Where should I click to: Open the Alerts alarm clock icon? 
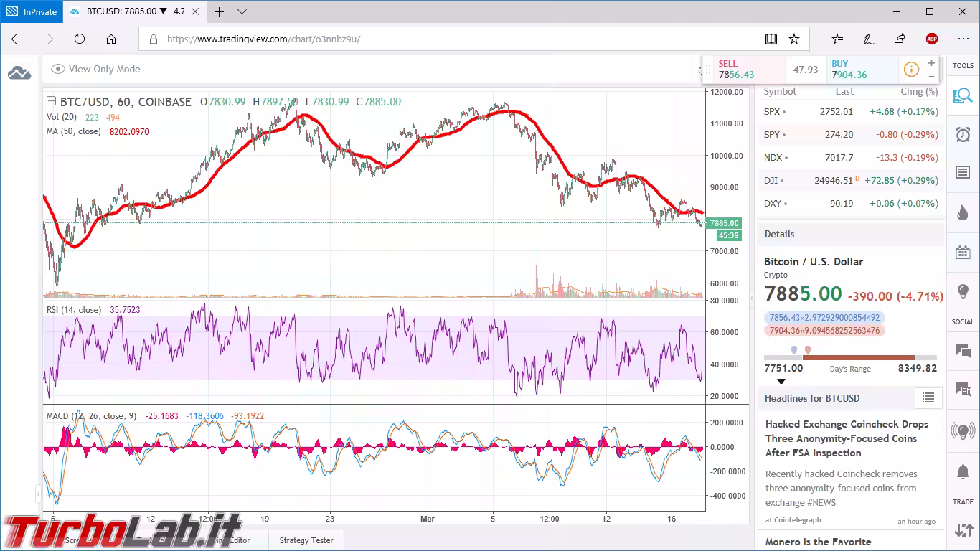pos(963,134)
